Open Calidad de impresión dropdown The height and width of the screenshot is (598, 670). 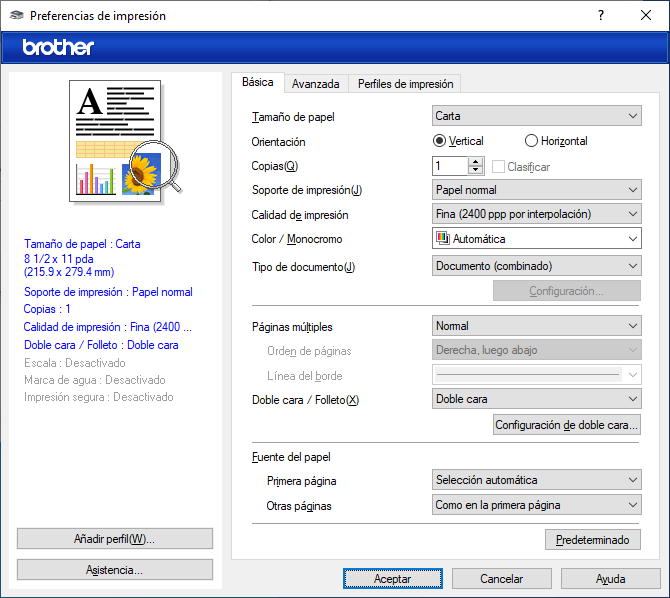pyautogui.click(x=536, y=214)
